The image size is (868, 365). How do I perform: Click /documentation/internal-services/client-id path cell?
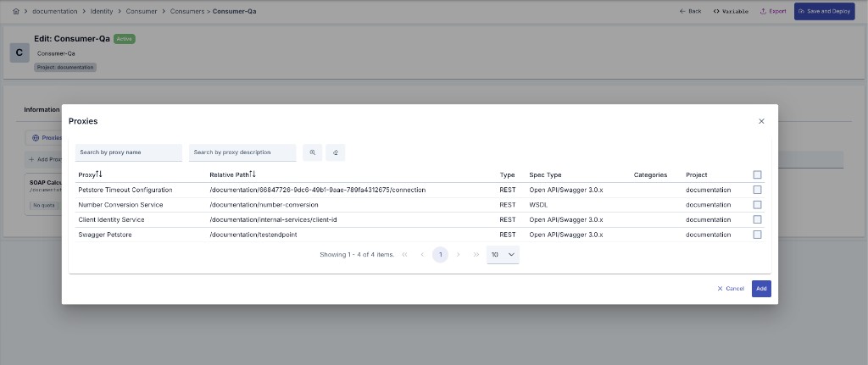pos(273,219)
